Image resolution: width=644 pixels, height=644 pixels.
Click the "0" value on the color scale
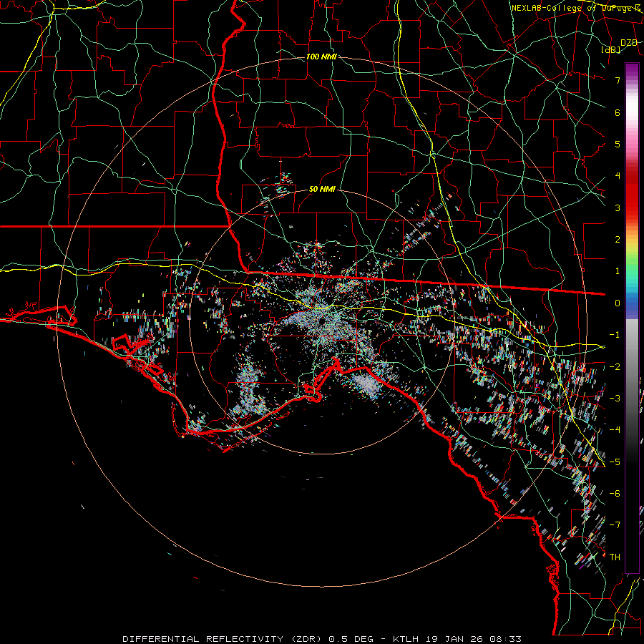[x=618, y=303]
